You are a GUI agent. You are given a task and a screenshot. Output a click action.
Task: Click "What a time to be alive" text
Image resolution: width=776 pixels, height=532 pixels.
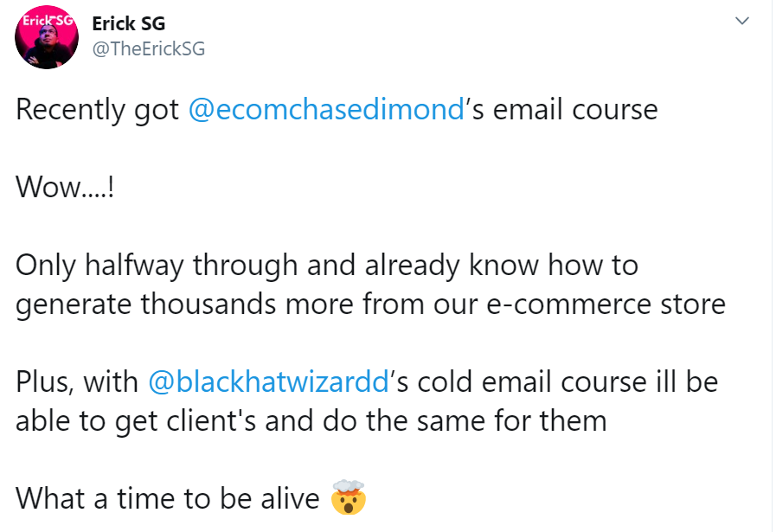[170, 498]
